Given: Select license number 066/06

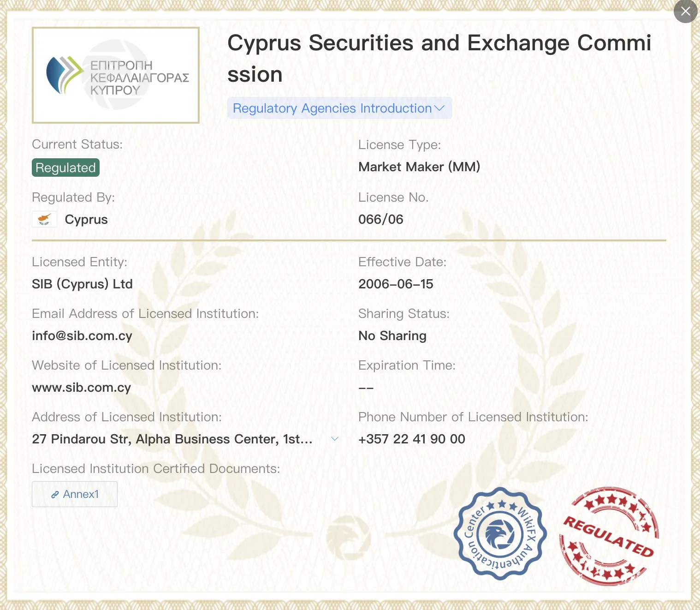Looking at the screenshot, I should pos(381,219).
